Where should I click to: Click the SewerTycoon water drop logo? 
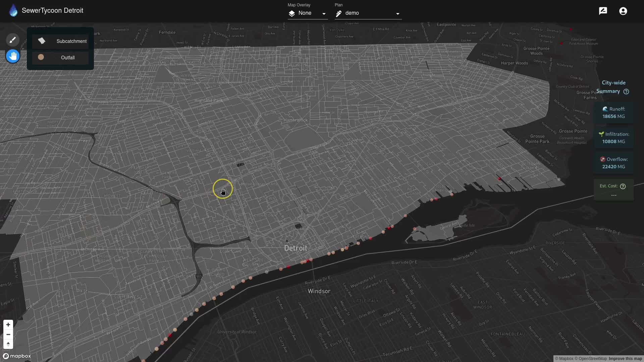click(13, 11)
